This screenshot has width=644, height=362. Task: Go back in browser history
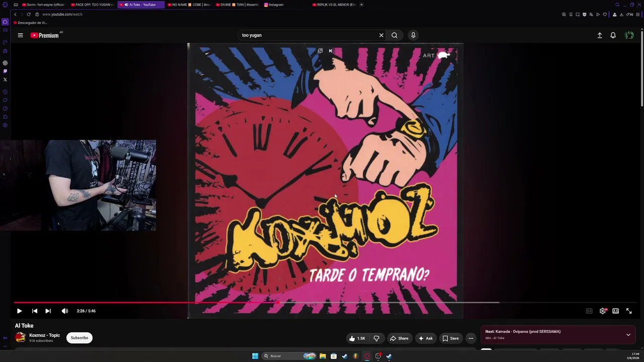coord(15,14)
